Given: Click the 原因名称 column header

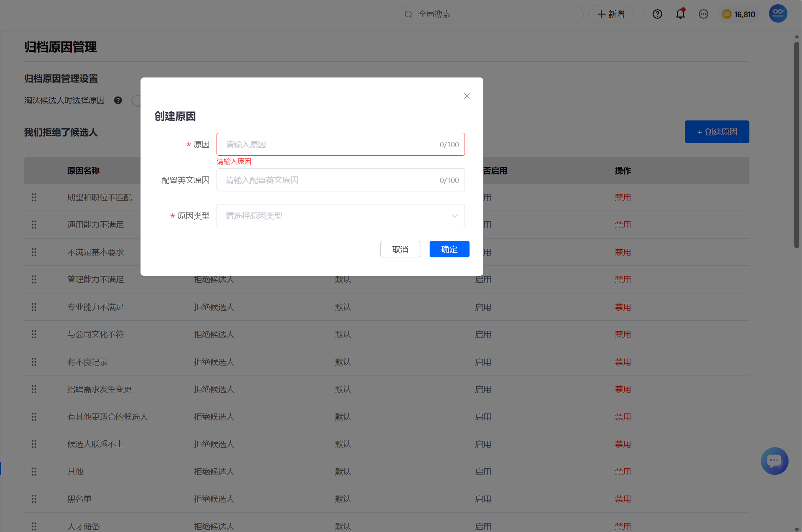Looking at the screenshot, I should (83, 170).
